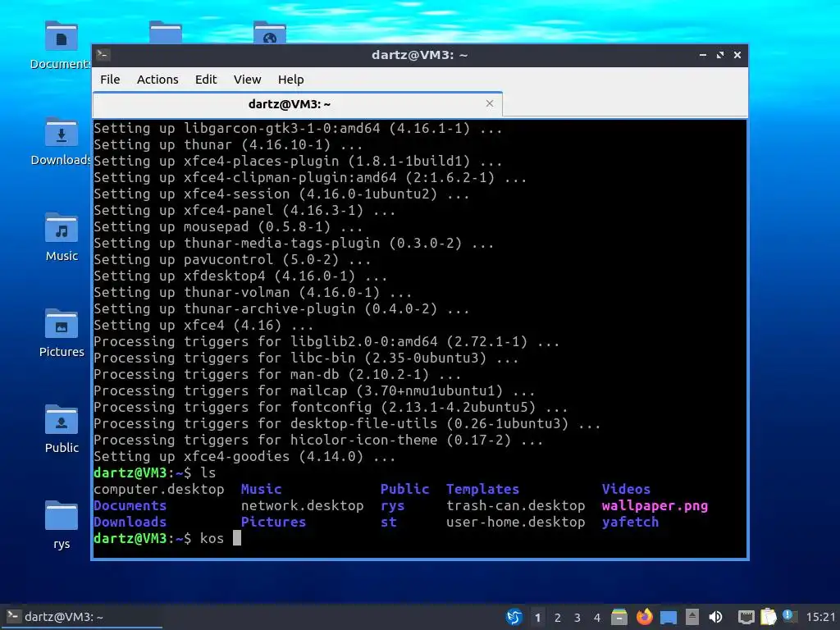Click 'Templates' in ls output
Screen dimensions: 840x630
tap(482, 489)
